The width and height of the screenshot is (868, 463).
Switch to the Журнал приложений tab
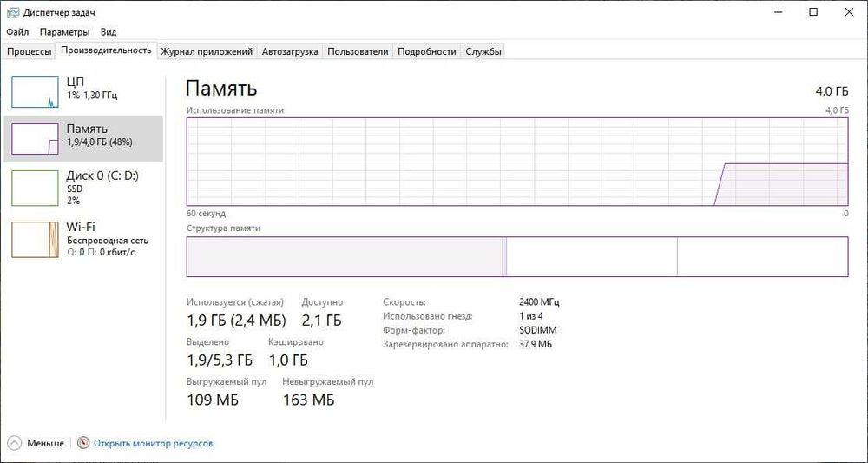pyautogui.click(x=207, y=51)
